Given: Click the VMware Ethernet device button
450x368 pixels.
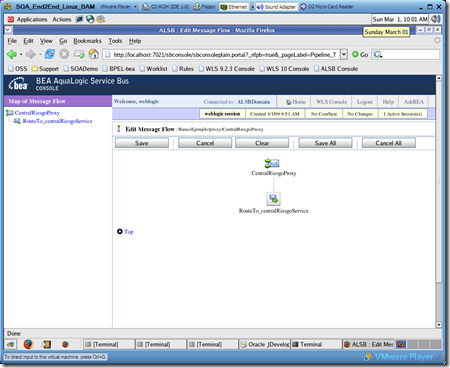Looking at the screenshot, I should (234, 7).
